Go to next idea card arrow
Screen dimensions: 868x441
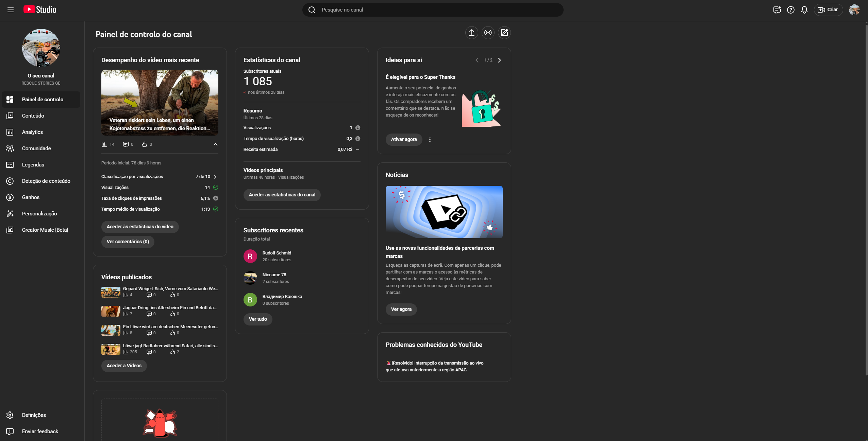point(499,60)
